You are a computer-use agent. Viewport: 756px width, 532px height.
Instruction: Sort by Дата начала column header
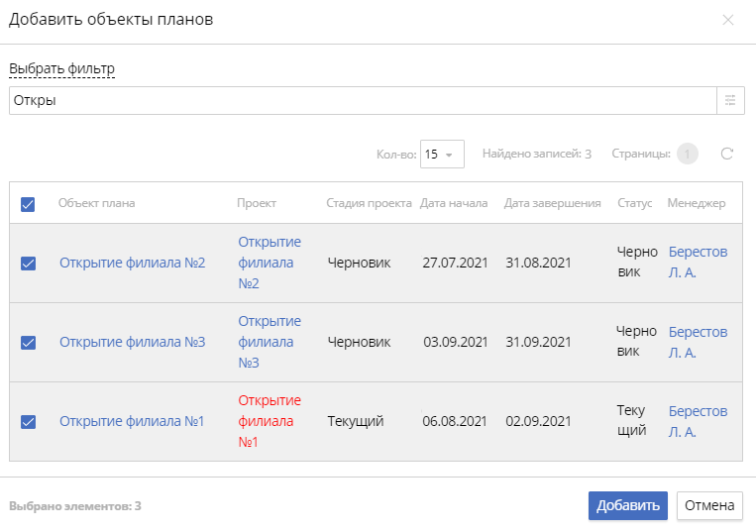pos(454,203)
